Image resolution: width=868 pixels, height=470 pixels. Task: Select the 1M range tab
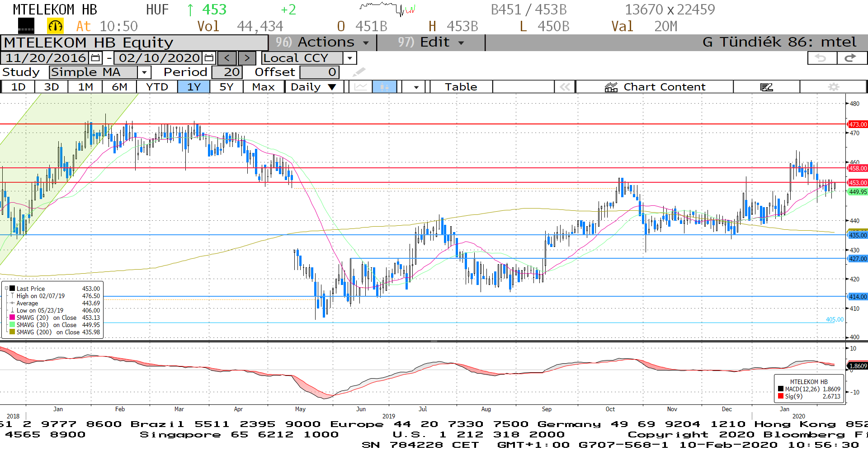click(85, 87)
